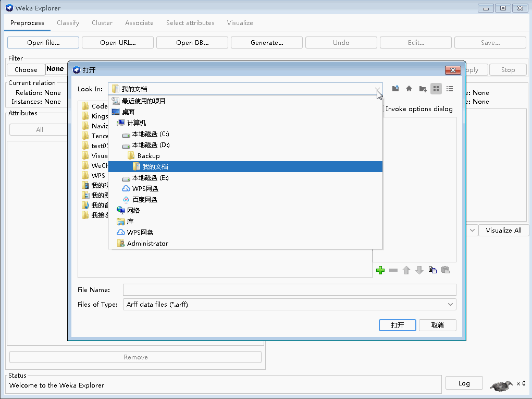This screenshot has width=532, height=399.
Task: Switch to list details view mode
Action: (x=450, y=89)
